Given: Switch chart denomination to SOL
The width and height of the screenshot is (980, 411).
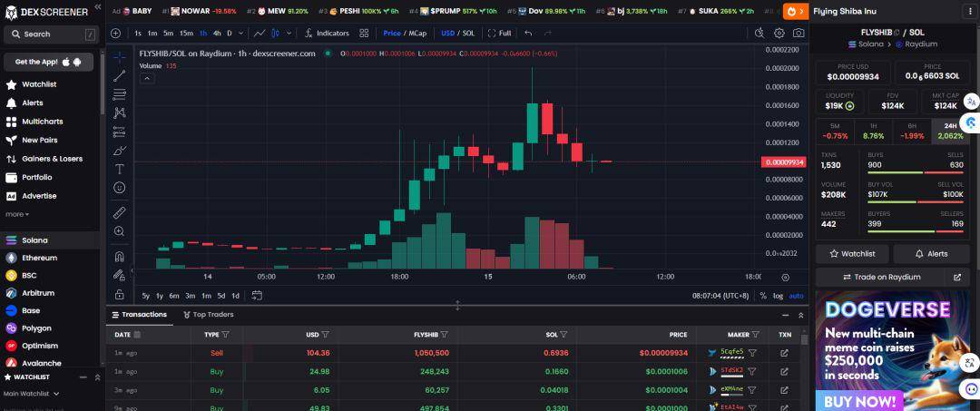Looking at the screenshot, I should [468, 33].
